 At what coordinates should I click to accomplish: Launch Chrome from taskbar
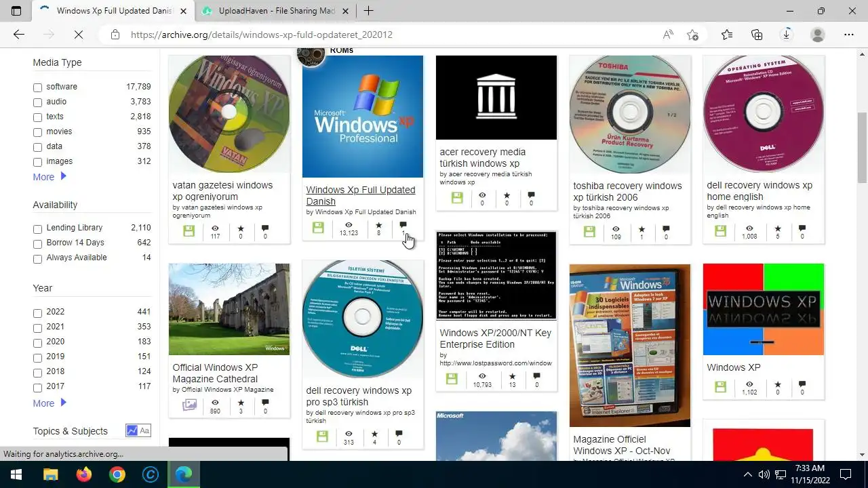pos(117,474)
